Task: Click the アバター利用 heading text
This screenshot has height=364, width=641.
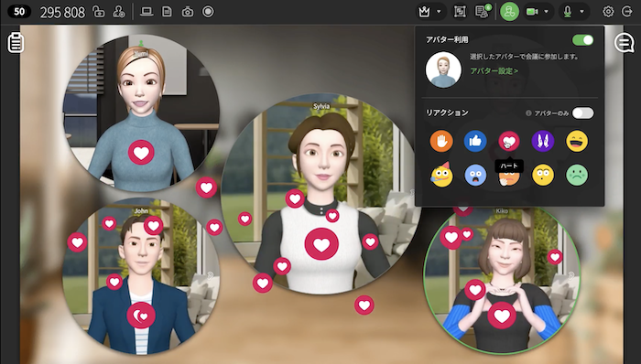Action: pyautogui.click(x=447, y=39)
